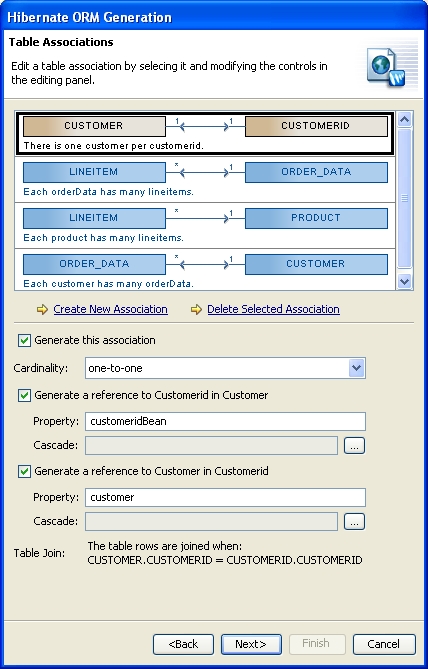The height and width of the screenshot is (669, 428).
Task: Click the PRODUCT table box
Action: coord(316,218)
